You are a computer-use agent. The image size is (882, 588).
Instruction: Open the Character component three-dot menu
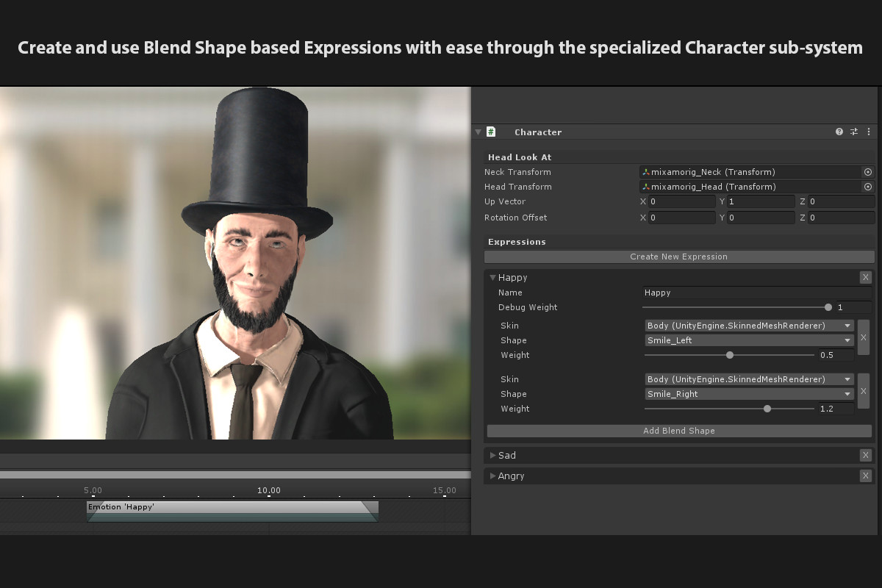pyautogui.click(x=869, y=132)
